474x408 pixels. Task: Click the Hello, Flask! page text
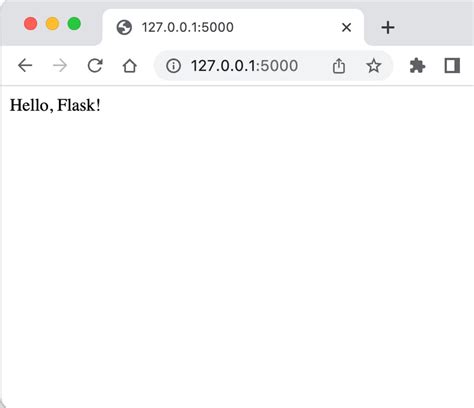[x=55, y=105]
